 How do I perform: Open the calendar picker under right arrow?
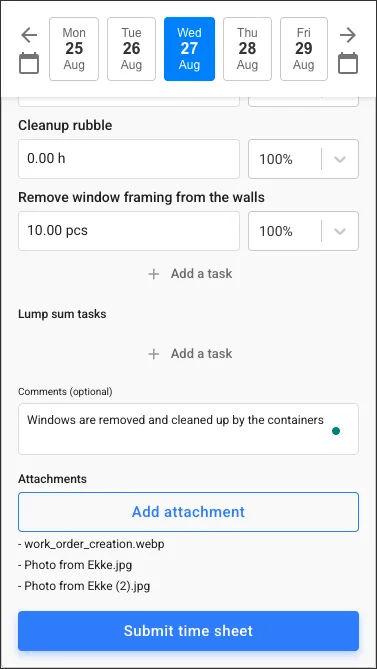(348, 63)
